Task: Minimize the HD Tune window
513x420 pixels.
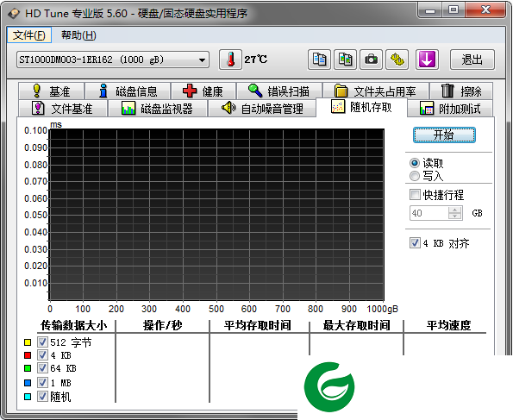Action: (430, 9)
